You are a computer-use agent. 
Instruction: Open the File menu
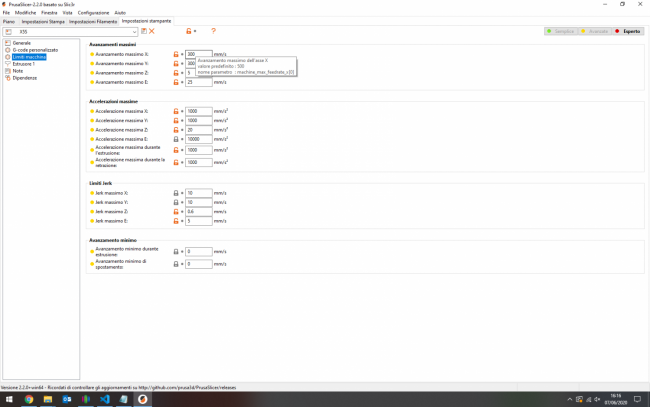[6, 13]
